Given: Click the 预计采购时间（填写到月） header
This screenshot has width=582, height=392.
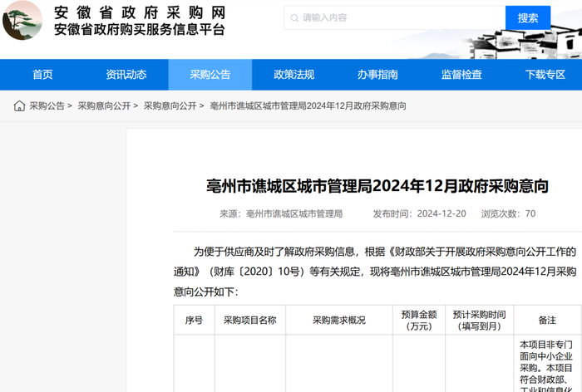Looking at the screenshot, I should coord(479,320).
